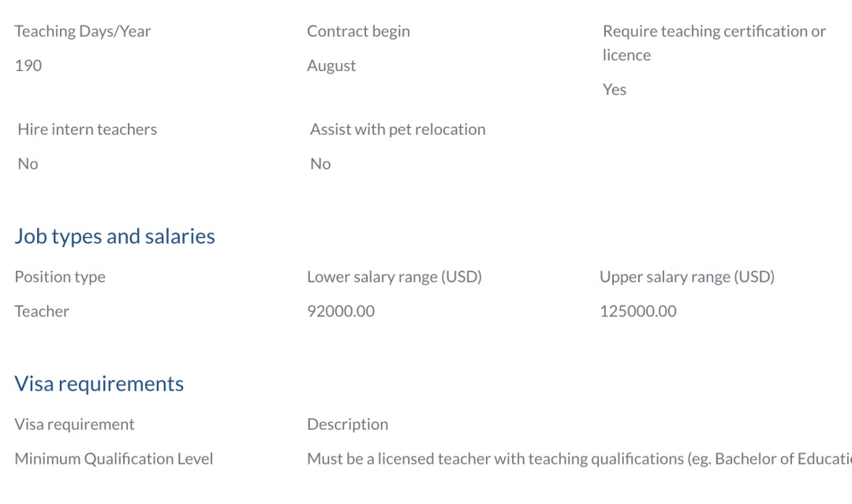Image resolution: width=852 pixels, height=504 pixels.
Task: Select the Teacher position type entry
Action: coord(42,312)
